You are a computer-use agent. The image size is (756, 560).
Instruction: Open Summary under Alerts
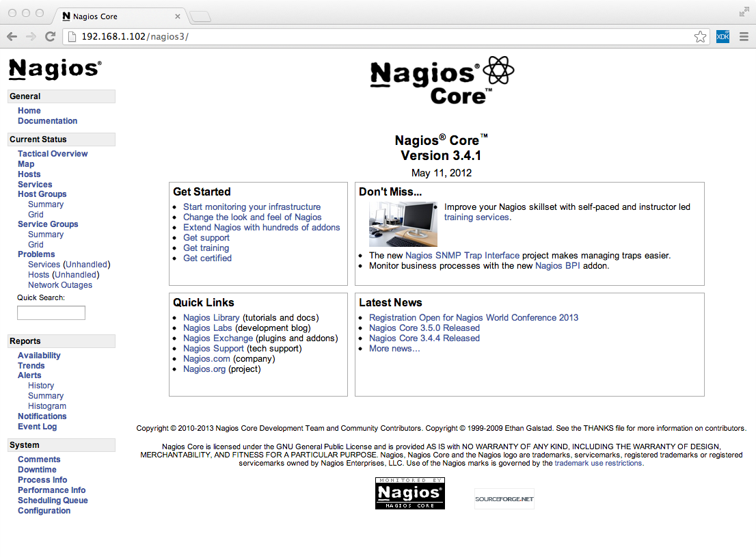(x=46, y=395)
